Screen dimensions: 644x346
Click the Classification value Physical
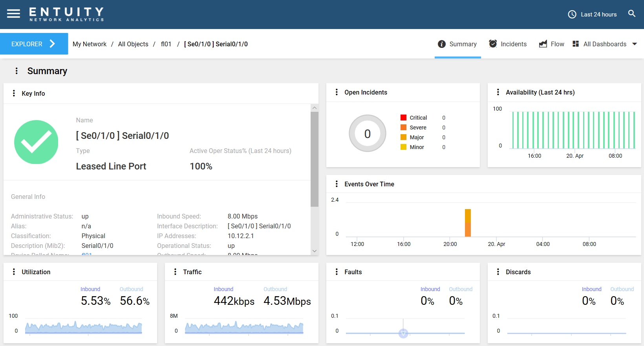93,236
